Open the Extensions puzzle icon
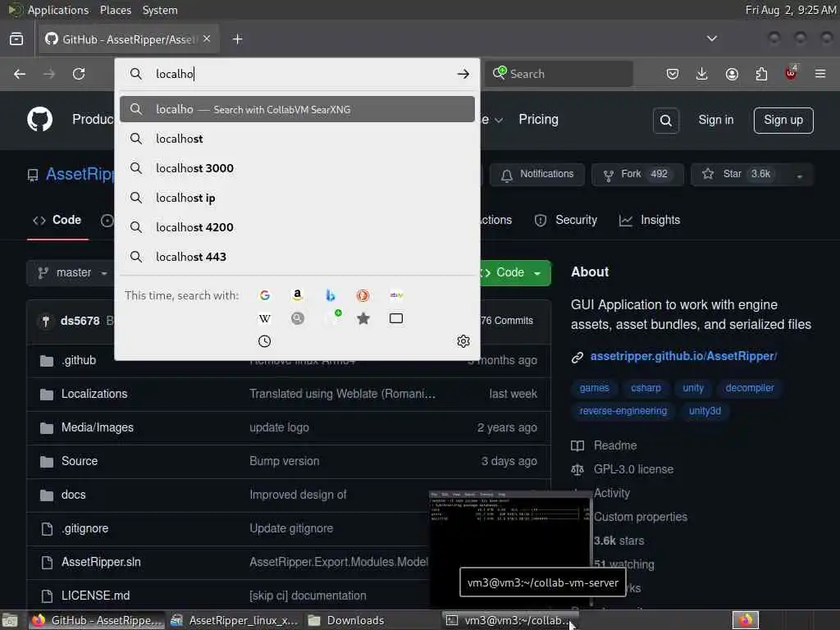 pyautogui.click(x=761, y=74)
